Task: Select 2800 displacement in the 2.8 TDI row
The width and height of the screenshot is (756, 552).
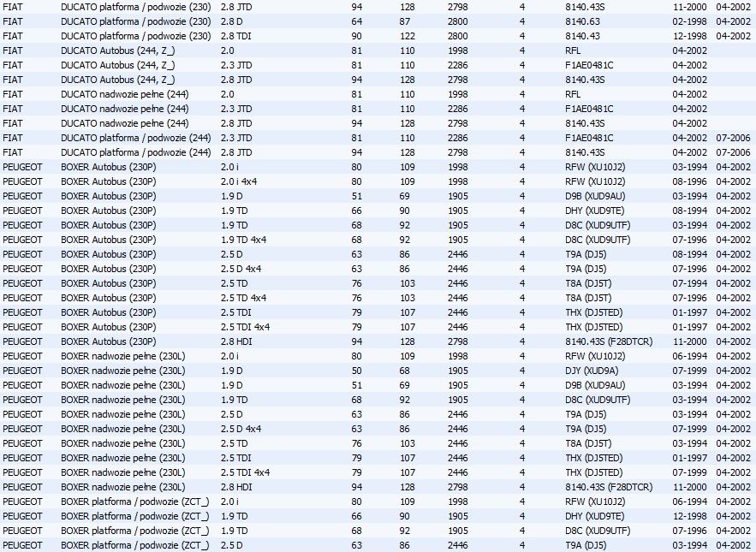Action: (457, 36)
